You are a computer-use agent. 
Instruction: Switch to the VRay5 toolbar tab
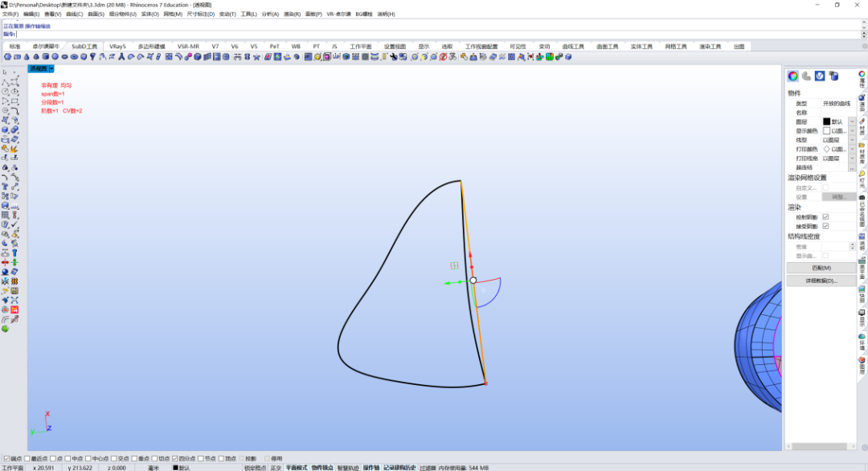tap(117, 47)
